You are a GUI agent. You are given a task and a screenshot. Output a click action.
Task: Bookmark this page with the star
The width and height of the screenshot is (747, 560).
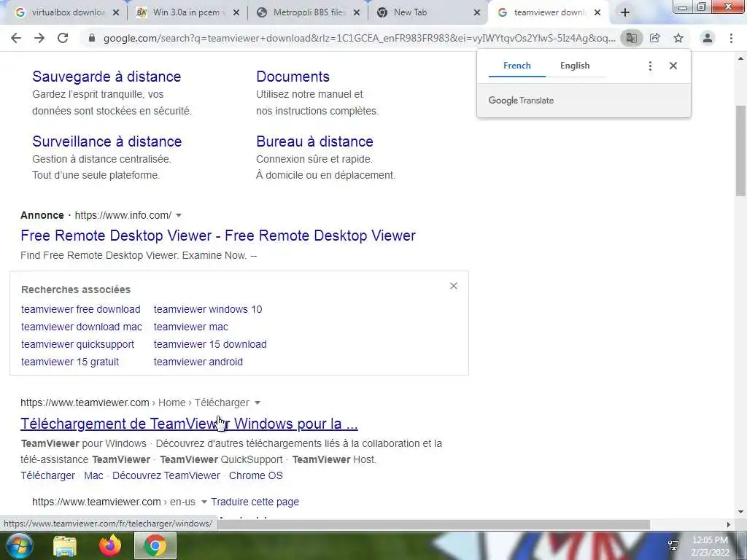click(x=678, y=38)
